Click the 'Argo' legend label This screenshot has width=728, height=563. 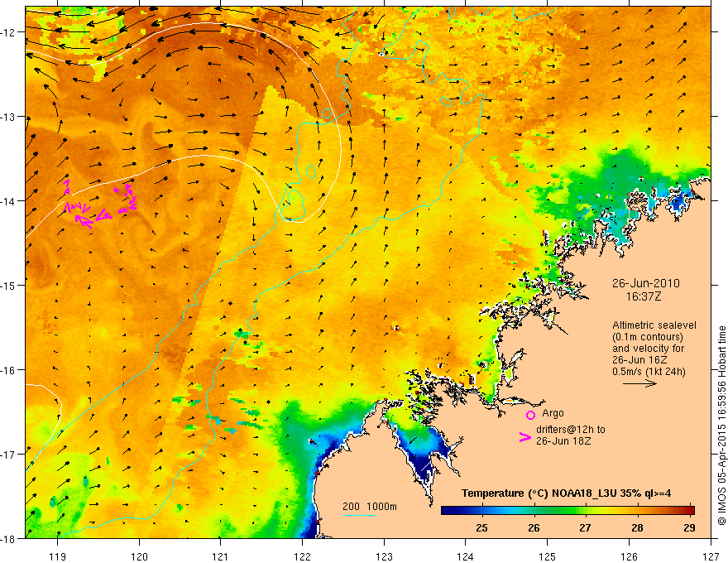point(553,413)
